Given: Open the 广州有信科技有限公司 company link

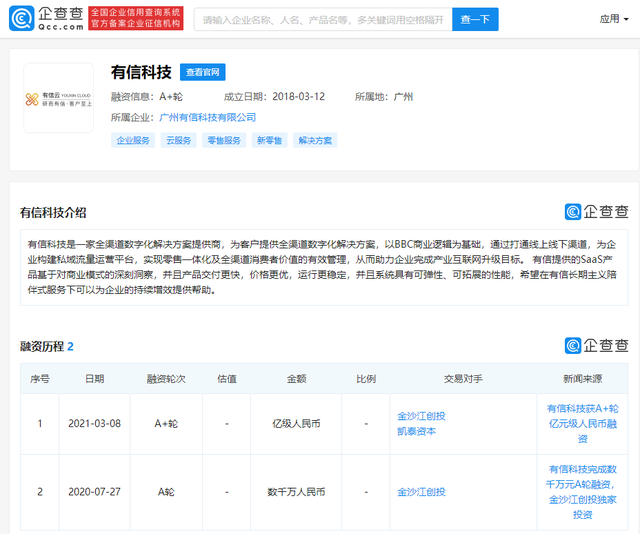Looking at the screenshot, I should tap(207, 118).
